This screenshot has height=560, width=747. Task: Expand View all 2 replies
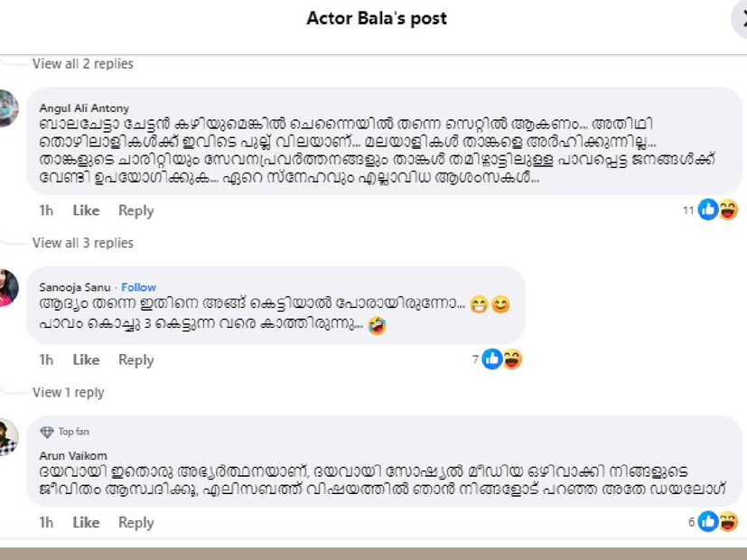82,64
